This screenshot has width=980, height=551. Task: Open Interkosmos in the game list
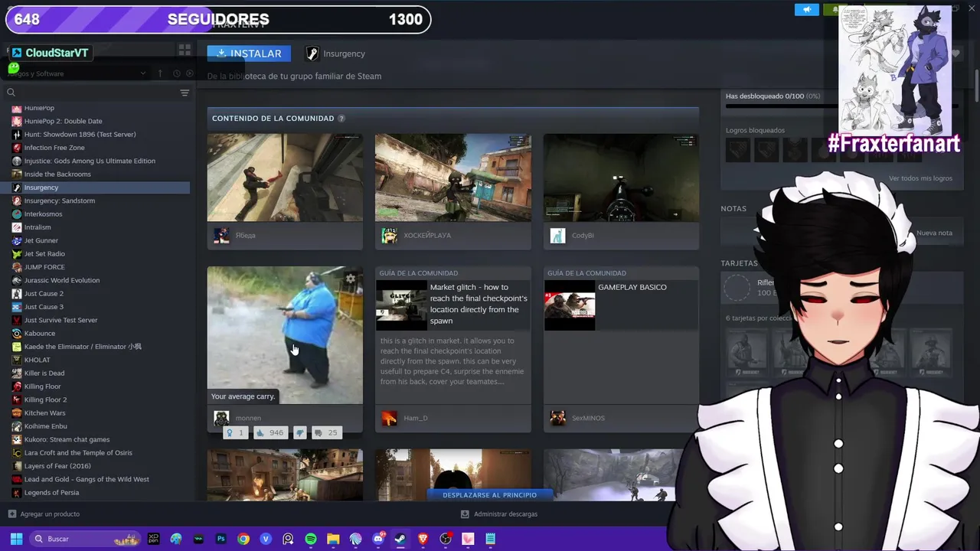43,214
